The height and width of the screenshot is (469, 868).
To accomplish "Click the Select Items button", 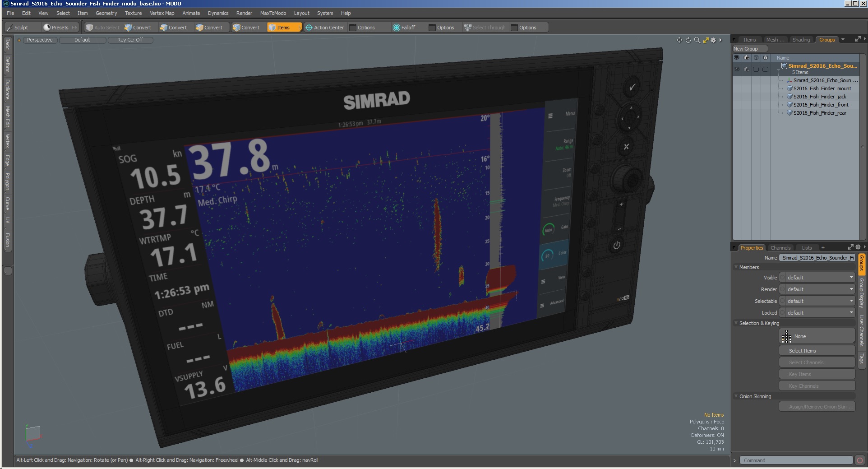I will (x=817, y=351).
